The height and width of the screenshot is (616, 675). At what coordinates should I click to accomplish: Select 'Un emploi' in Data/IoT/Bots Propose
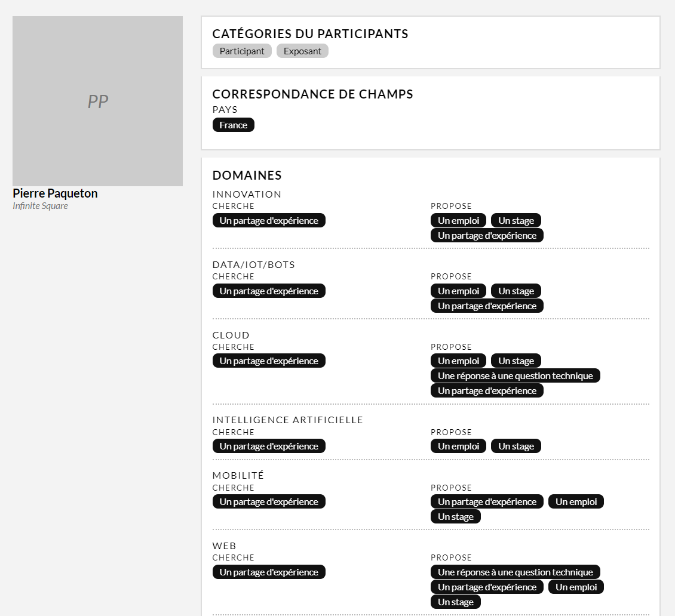458,291
